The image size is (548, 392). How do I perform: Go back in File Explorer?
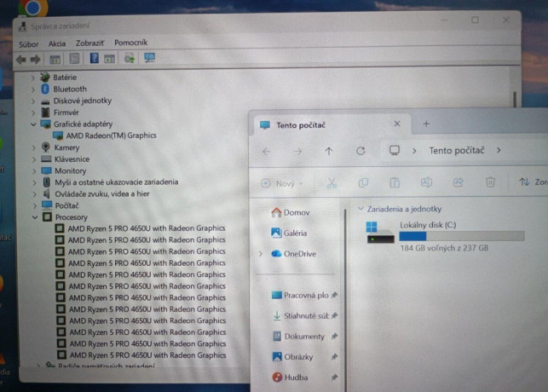266,152
